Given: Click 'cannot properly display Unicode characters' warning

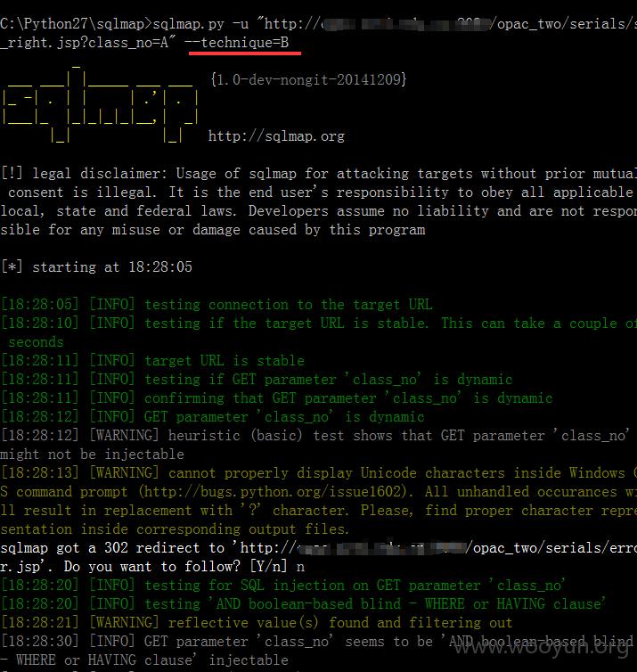Looking at the screenshot, I should pyautogui.click(x=319, y=472).
